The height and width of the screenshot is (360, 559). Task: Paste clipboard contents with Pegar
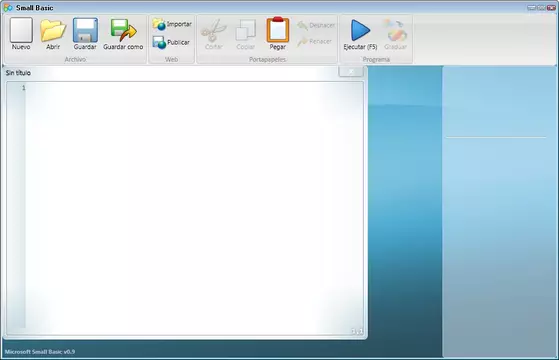277,34
